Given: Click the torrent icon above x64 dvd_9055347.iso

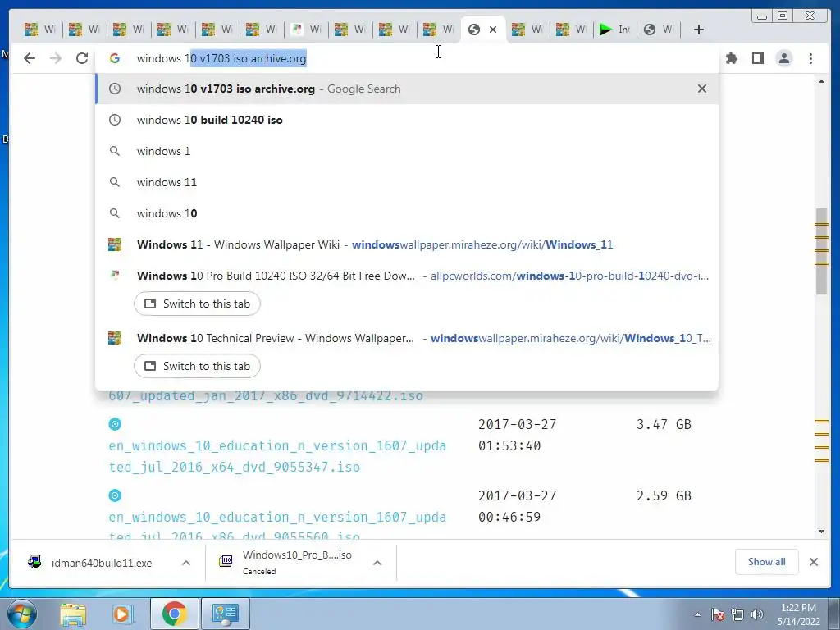Looking at the screenshot, I should [115, 424].
